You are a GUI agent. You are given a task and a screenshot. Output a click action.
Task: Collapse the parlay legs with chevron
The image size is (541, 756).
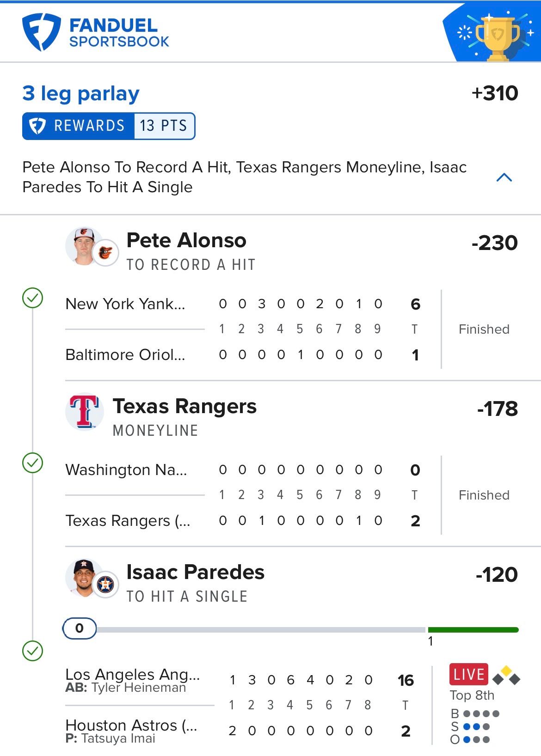coord(504,177)
